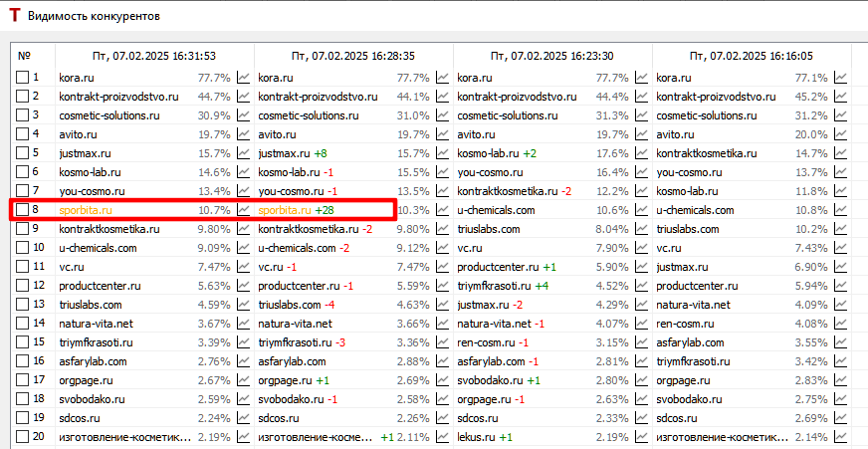Select orgpage.ru -1 cell
The height and width of the screenshot is (449, 868).
[552, 398]
